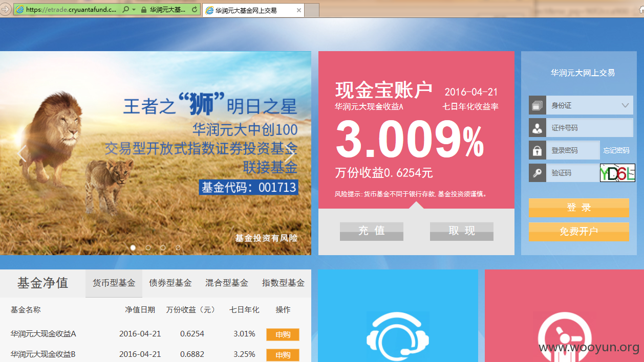Click the padlock security icon in address bar
644x362 pixels.
pos(143,10)
